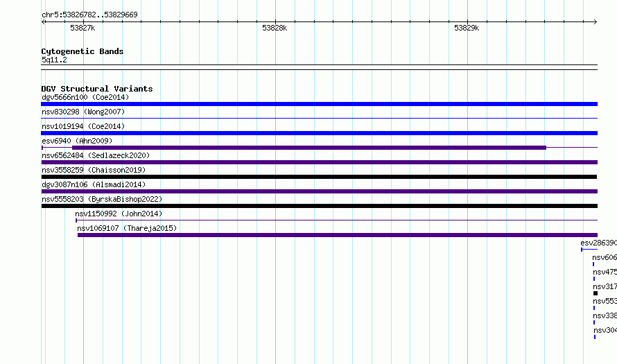Click the nsv338 variant label
Screen dimensions: 617x364
605,315
